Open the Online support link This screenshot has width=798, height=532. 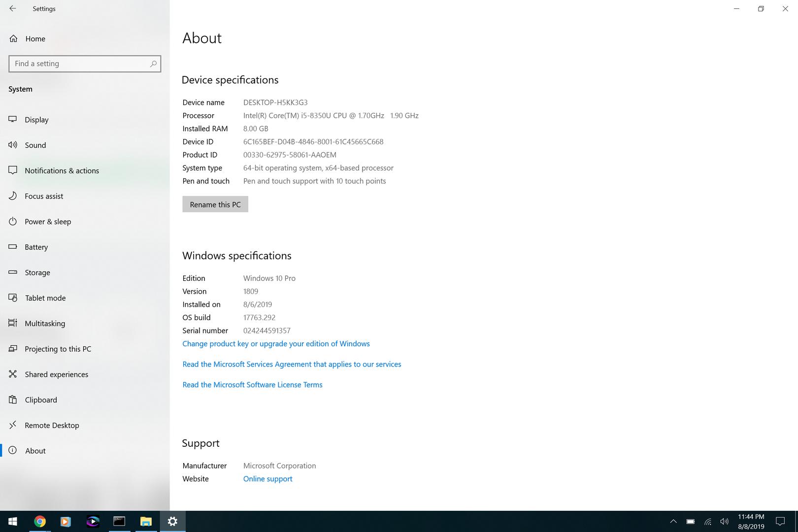pos(267,479)
